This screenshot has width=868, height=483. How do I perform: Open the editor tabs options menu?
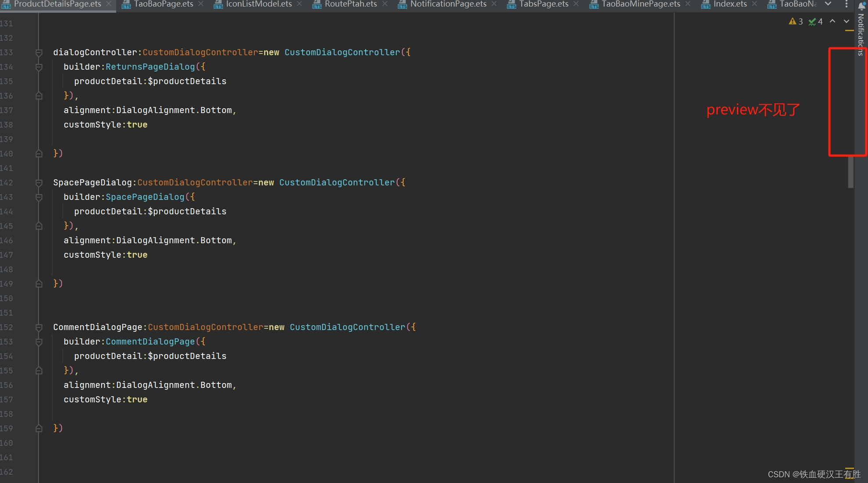(x=846, y=4)
